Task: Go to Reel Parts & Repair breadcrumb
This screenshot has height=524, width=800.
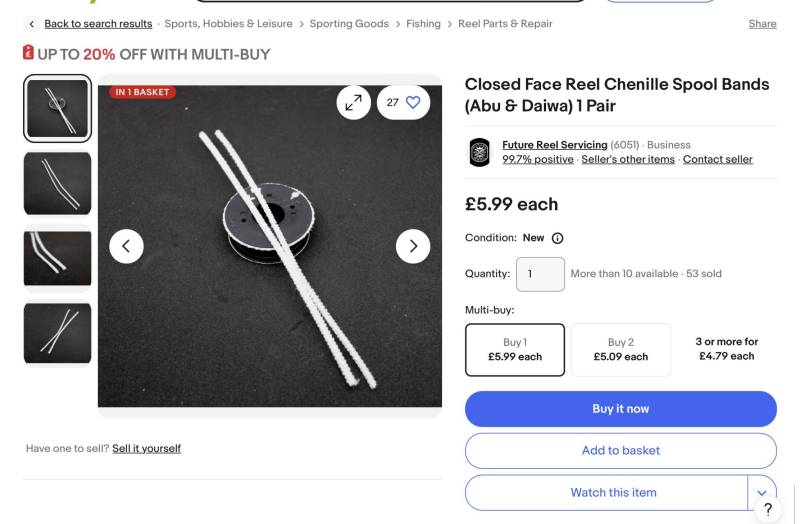Action: pyautogui.click(x=505, y=24)
